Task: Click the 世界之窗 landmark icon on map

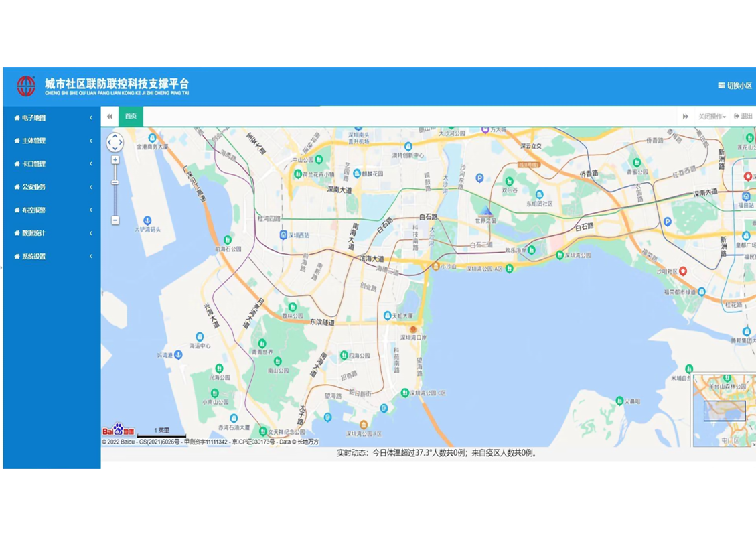Action: pyautogui.click(x=487, y=211)
